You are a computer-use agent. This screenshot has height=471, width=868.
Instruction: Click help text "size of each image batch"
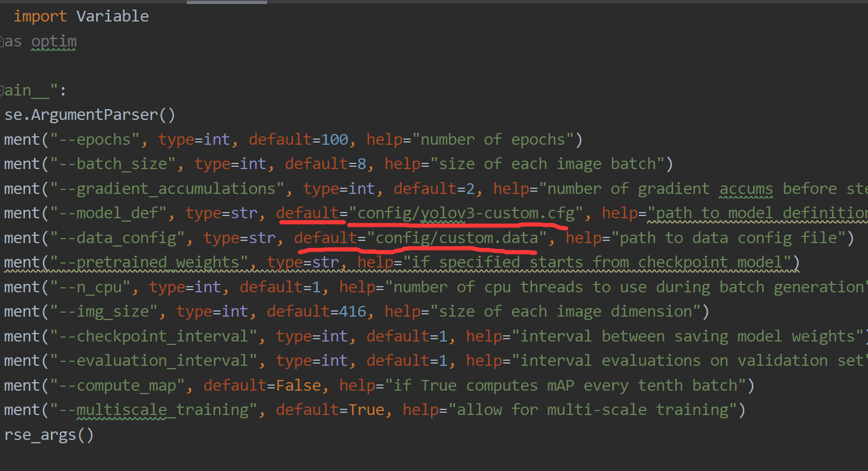point(548,164)
